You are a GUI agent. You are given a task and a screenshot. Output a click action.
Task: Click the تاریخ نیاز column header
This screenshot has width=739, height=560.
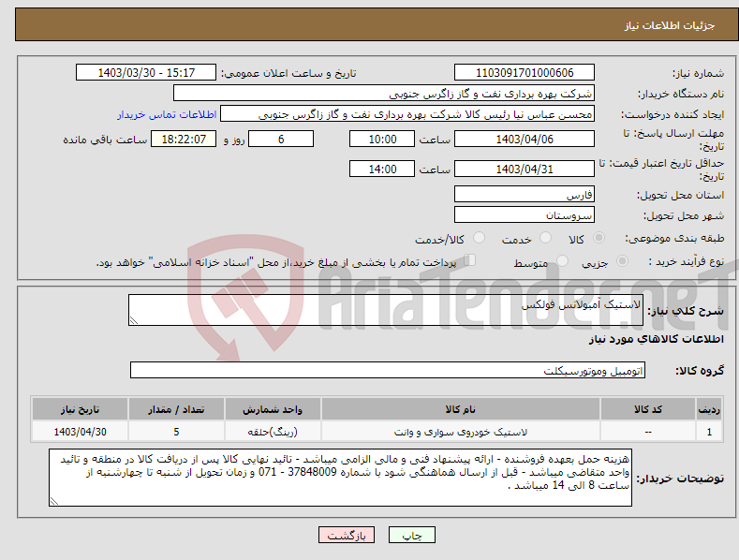[81, 408]
